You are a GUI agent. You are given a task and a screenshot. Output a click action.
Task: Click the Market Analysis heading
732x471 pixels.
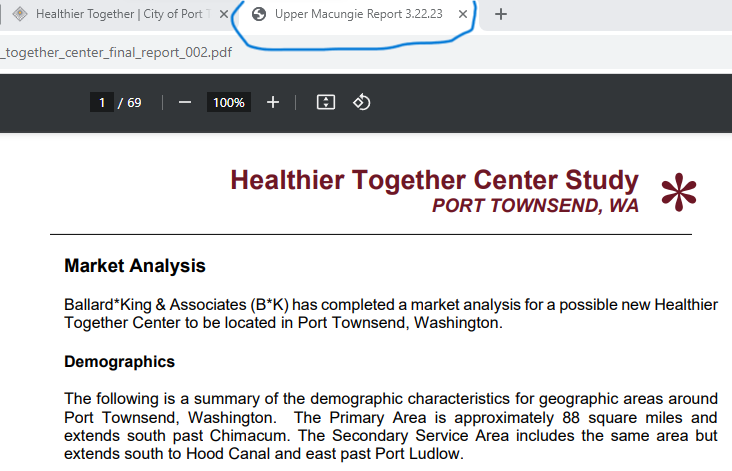click(135, 266)
